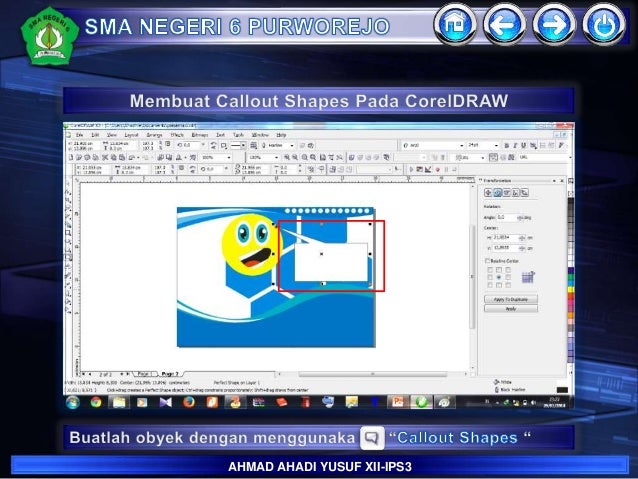Screen dimensions: 638x479
Task: Toggle Italic text formatting
Action: tap(515, 145)
